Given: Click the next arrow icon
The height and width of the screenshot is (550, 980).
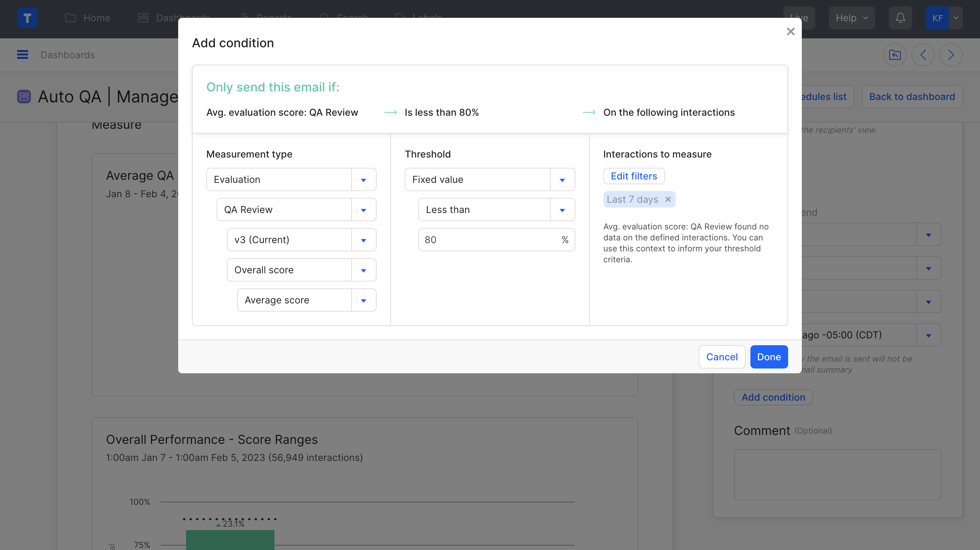Looking at the screenshot, I should point(951,55).
